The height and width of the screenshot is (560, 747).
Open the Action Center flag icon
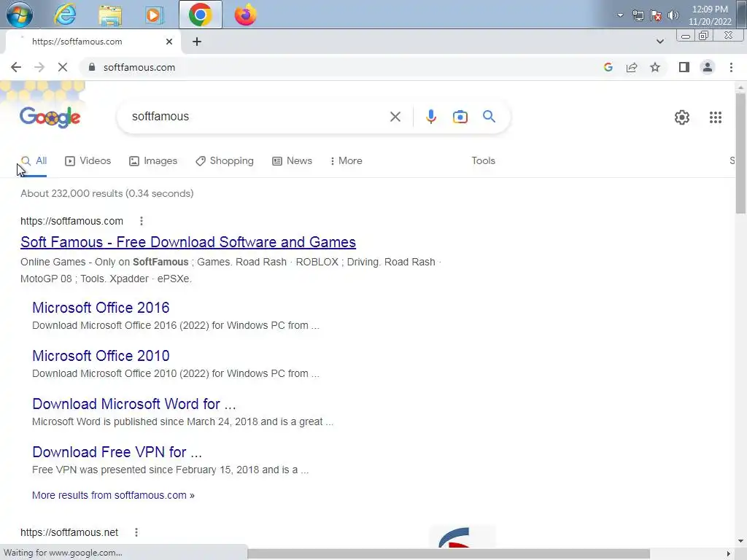pos(656,15)
